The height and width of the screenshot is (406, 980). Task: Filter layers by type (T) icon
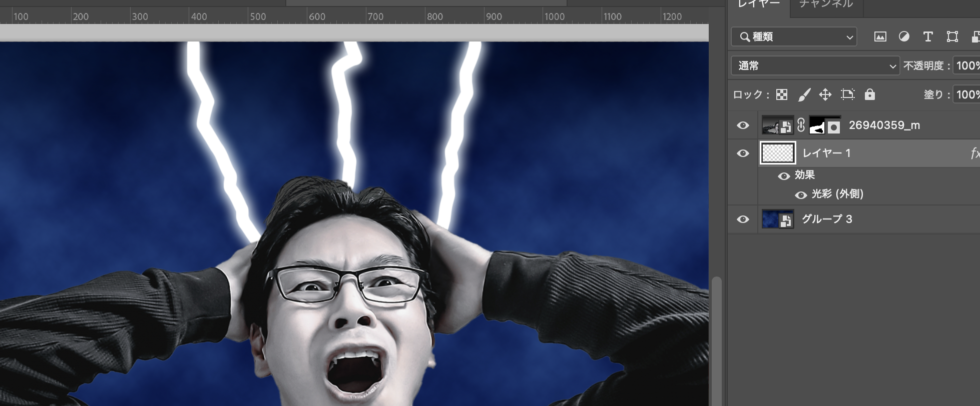[x=927, y=36]
